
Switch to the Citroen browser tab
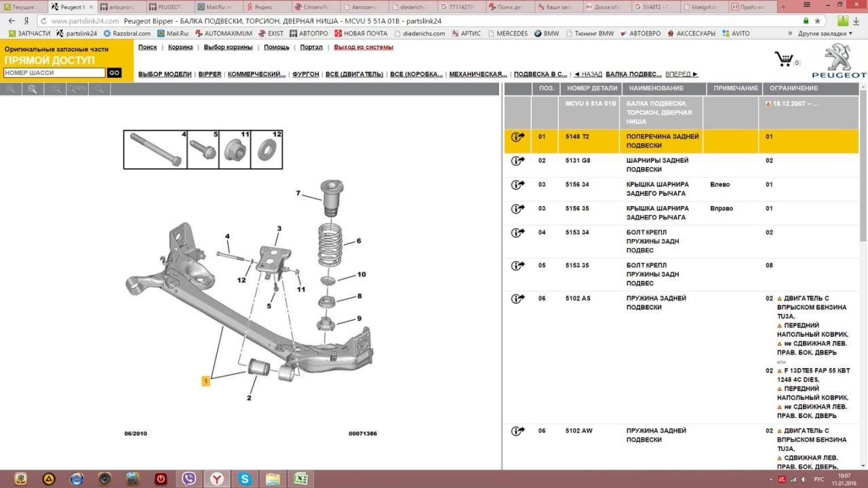coord(312,7)
